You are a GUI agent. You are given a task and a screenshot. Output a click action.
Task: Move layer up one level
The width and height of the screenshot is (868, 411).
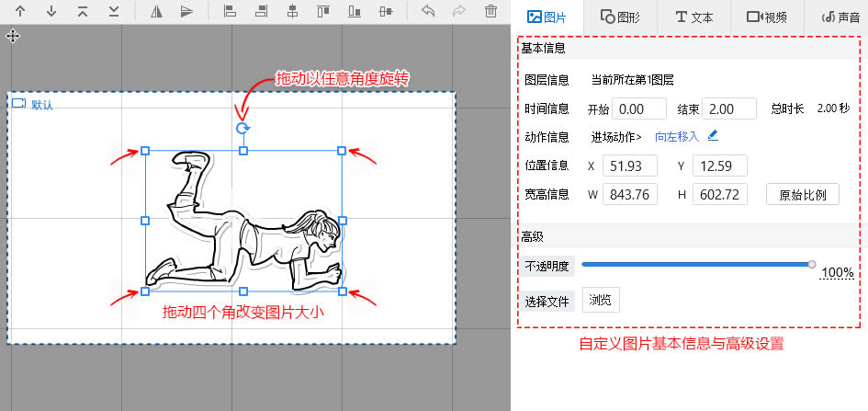point(20,11)
